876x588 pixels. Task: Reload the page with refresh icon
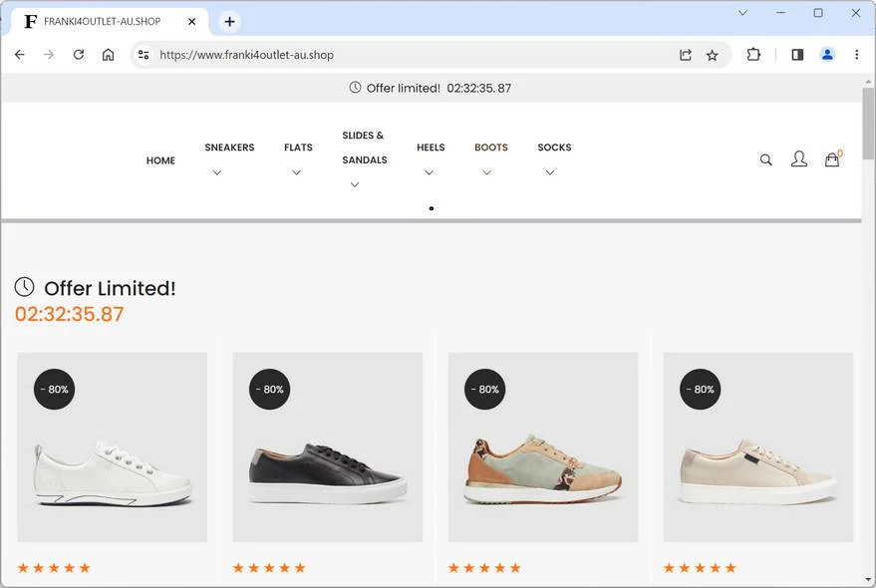[x=79, y=55]
